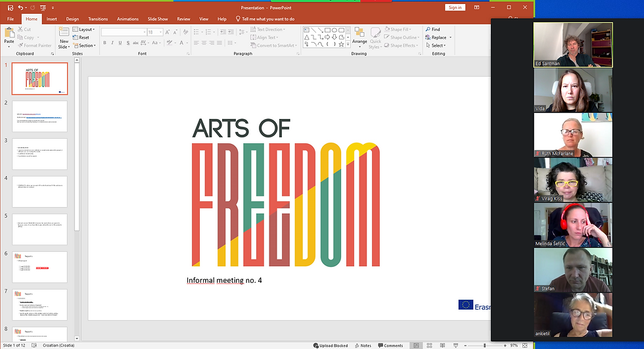644x349 pixels.
Task: Click Tell me what you want to do
Action: pyautogui.click(x=265, y=19)
